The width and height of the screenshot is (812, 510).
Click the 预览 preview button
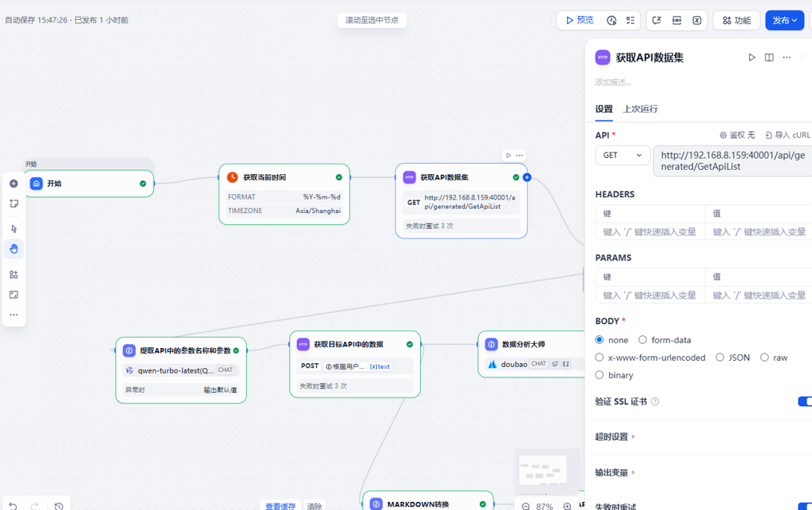580,21
